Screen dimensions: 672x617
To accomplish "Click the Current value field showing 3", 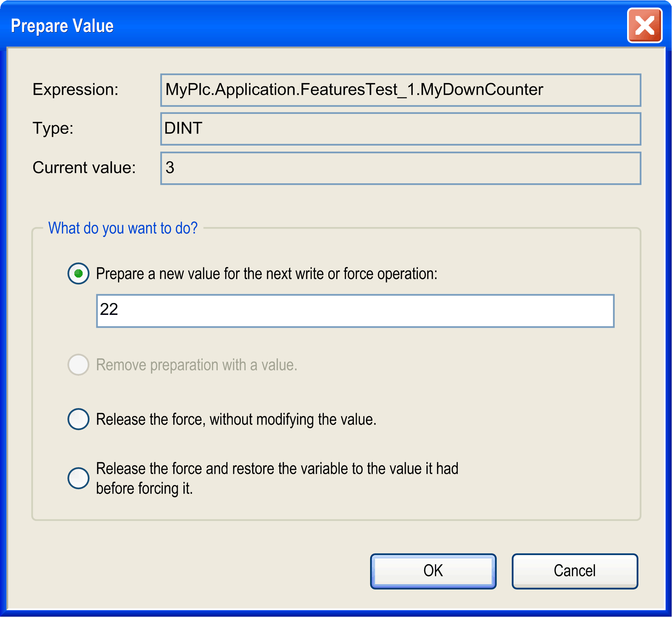I will [x=400, y=168].
